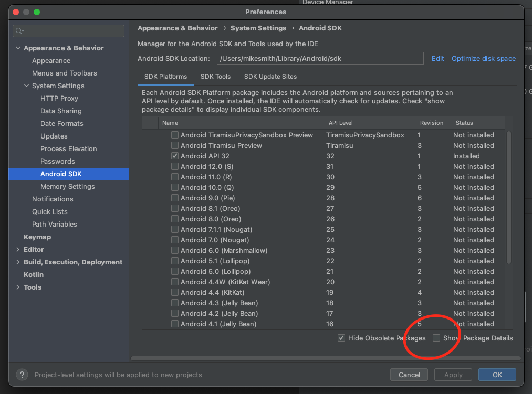Open the Passwords settings page
The width and height of the screenshot is (532, 394).
point(58,162)
